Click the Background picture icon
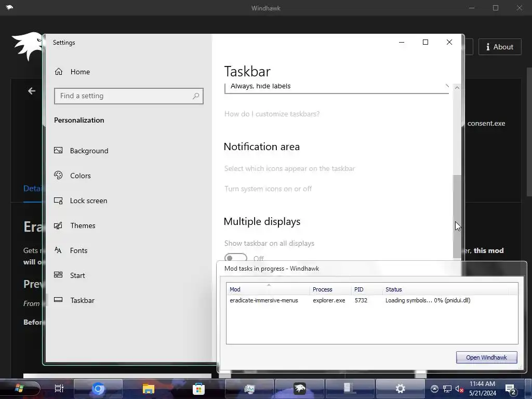The height and width of the screenshot is (399, 532). click(58, 150)
